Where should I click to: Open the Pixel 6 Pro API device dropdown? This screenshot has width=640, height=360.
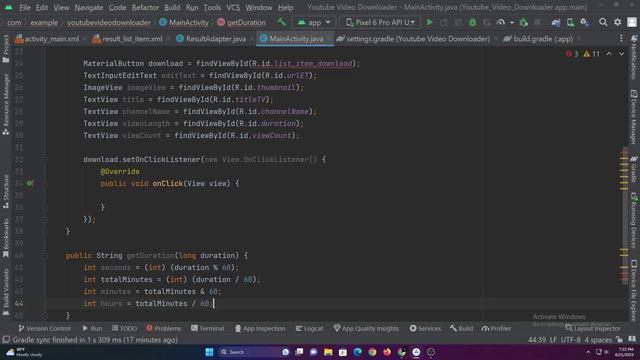(x=380, y=22)
